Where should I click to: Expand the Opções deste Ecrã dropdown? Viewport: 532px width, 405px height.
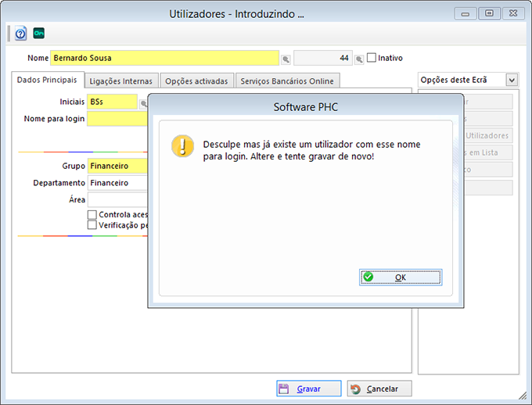[512, 80]
